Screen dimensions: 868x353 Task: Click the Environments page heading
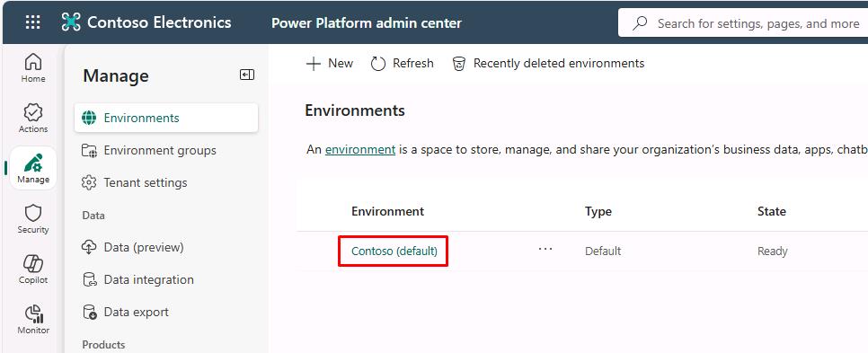point(355,110)
